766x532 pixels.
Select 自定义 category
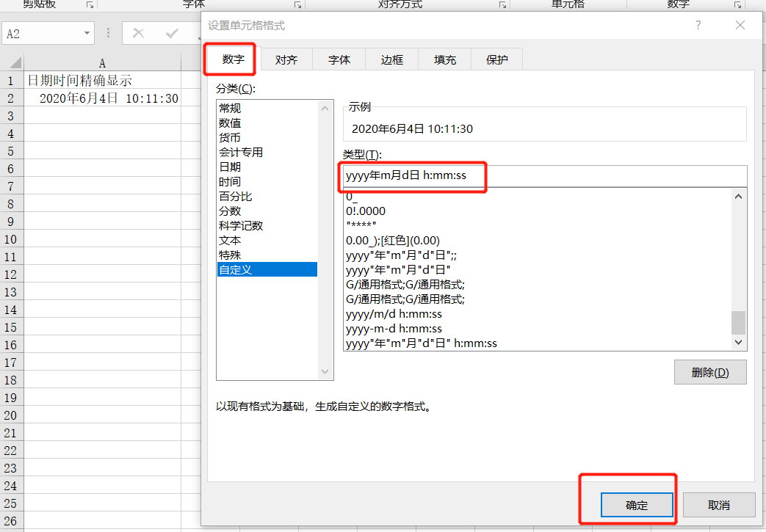tap(267, 269)
